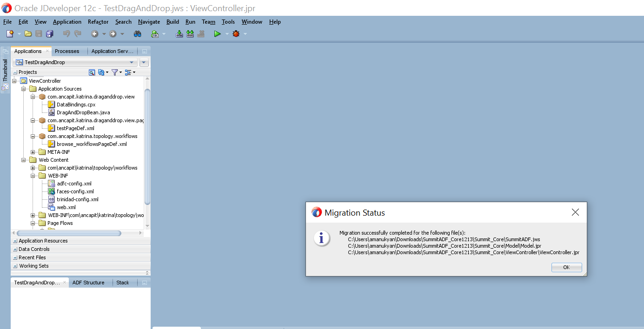The height and width of the screenshot is (329, 644).
Task: Open the Refactor menu
Action: tap(98, 22)
